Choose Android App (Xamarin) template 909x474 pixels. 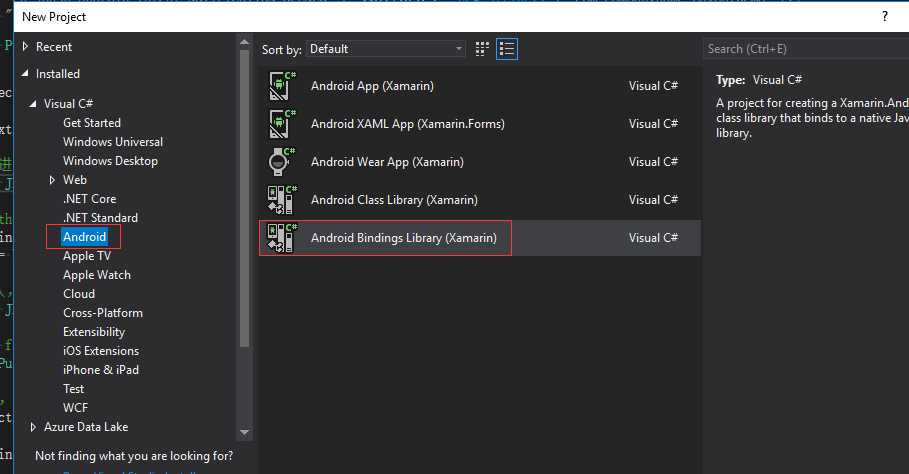coord(479,86)
